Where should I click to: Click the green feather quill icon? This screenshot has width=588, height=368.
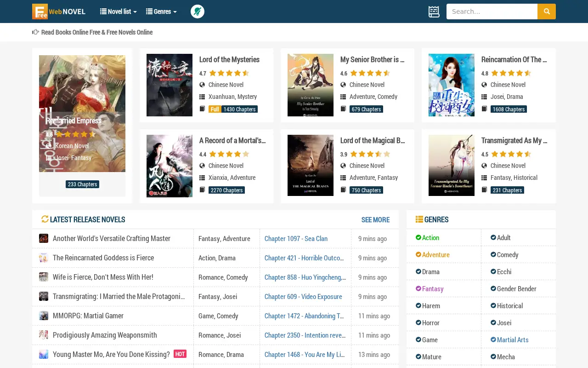coord(198,11)
